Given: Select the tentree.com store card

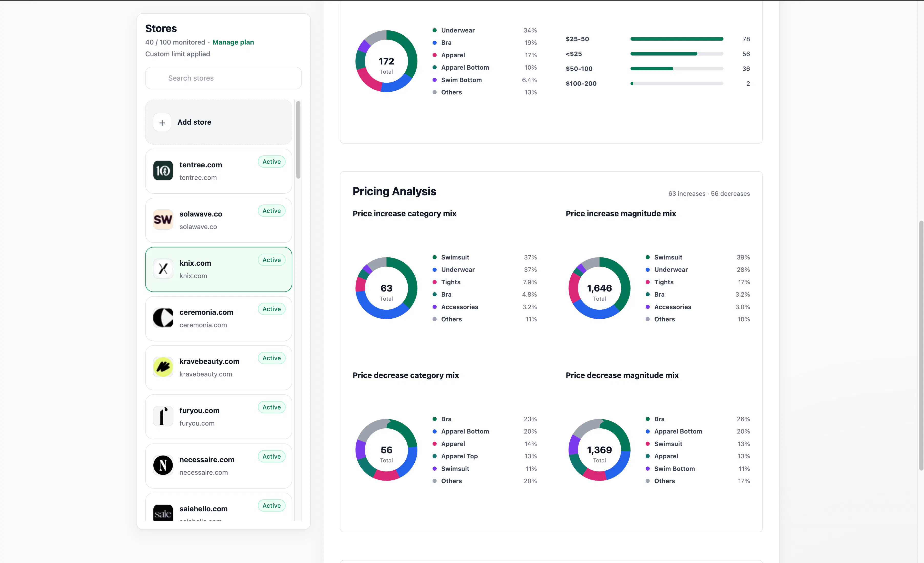Looking at the screenshot, I should tap(218, 171).
